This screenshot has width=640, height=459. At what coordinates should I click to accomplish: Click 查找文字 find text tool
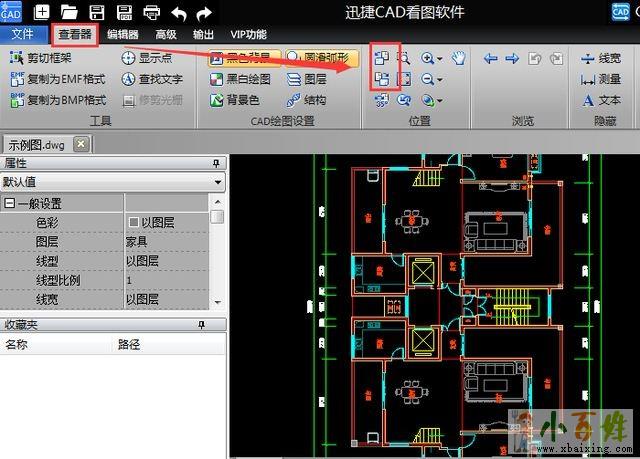(x=152, y=79)
